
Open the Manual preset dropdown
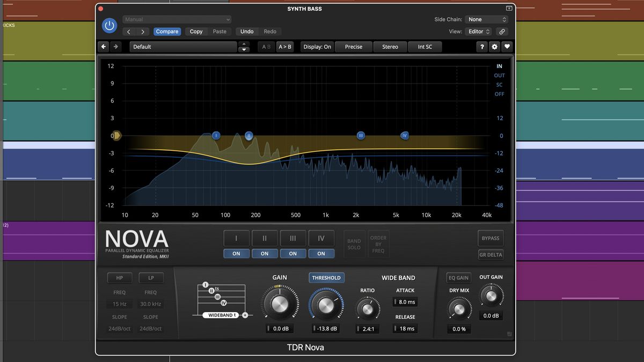[177, 19]
